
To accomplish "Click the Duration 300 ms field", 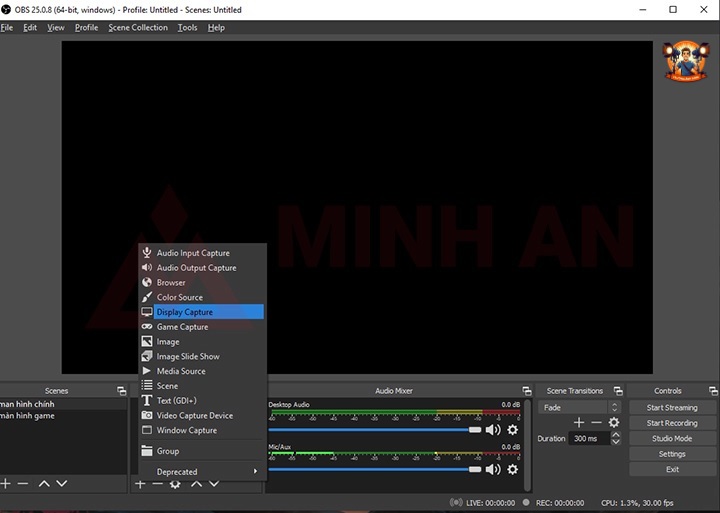I will pyautogui.click(x=589, y=439).
